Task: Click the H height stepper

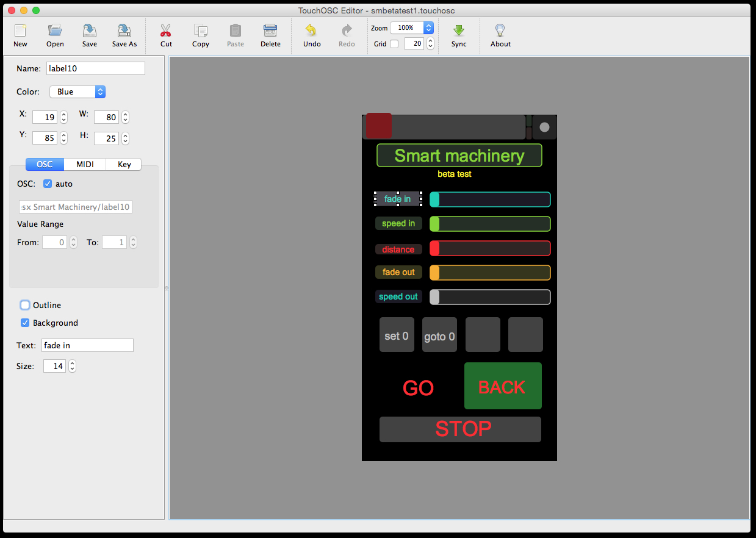Action: [x=125, y=138]
